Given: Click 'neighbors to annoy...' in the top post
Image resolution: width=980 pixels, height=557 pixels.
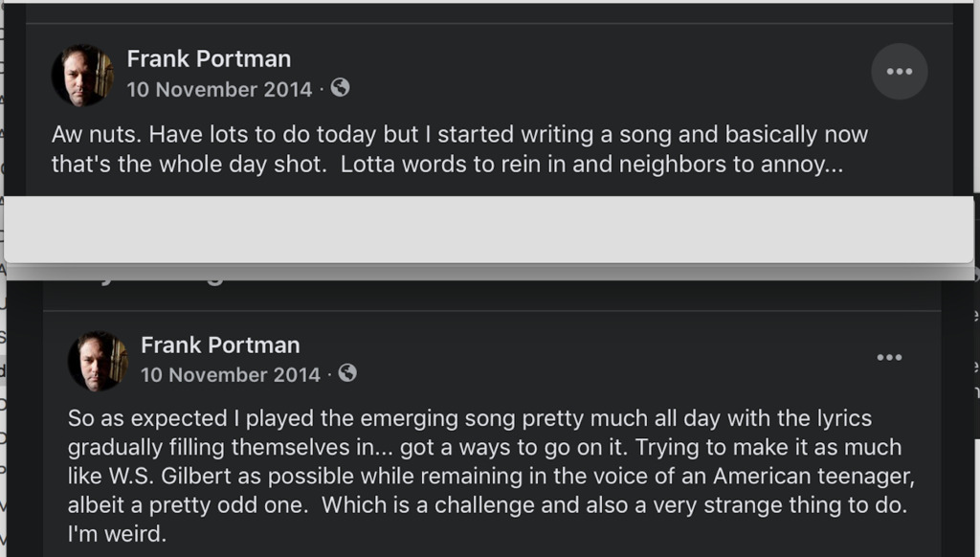Looking at the screenshot, I should (730, 164).
